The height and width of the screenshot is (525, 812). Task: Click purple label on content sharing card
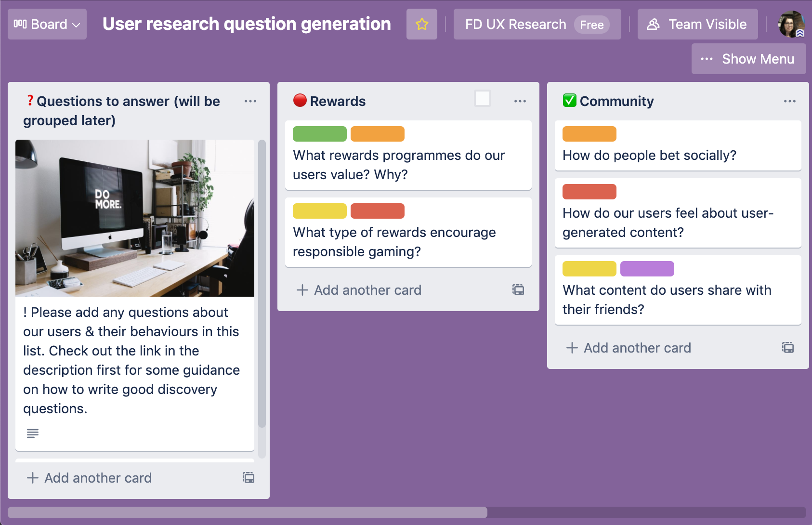click(647, 269)
